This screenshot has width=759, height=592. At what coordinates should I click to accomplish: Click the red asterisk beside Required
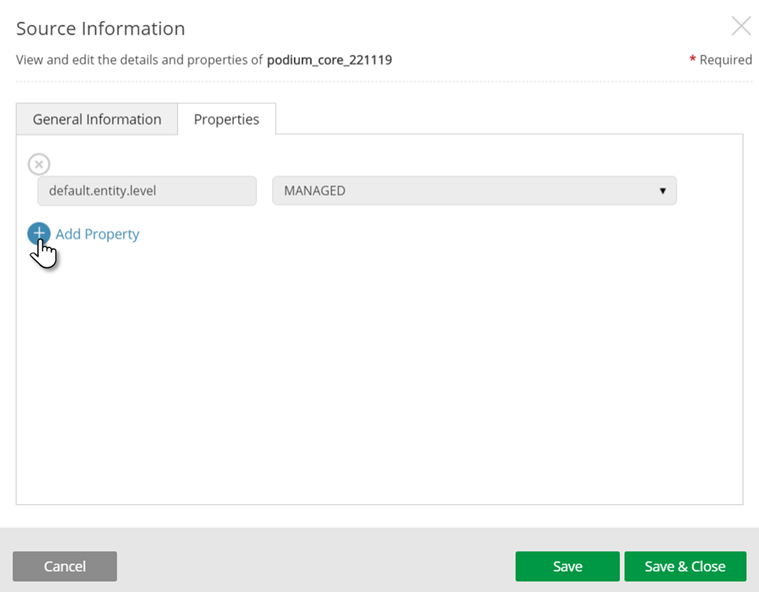coord(692,60)
